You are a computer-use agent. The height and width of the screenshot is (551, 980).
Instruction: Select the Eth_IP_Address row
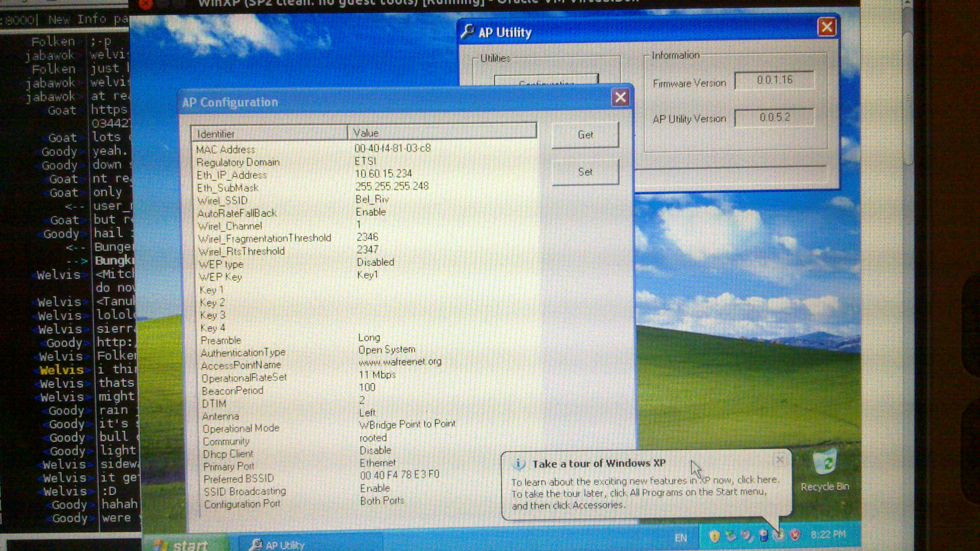[x=232, y=175]
